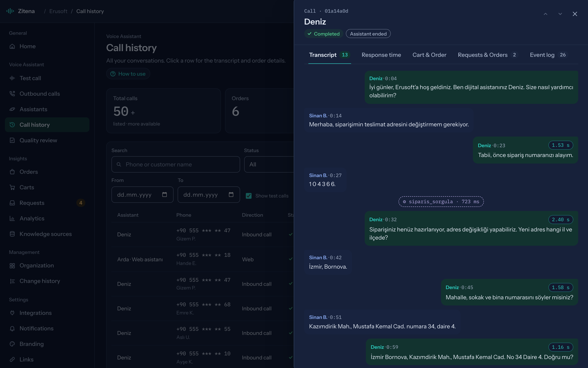The image size is (588, 368).
Task: Open Home via its house icon
Action: click(12, 46)
